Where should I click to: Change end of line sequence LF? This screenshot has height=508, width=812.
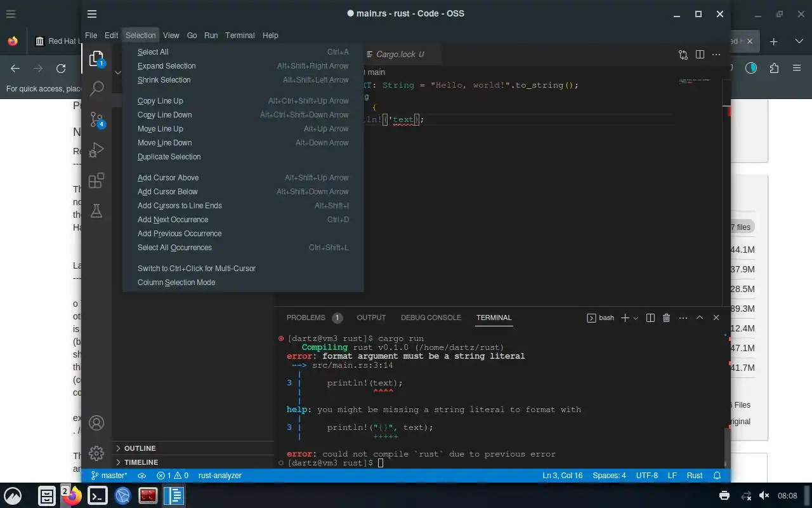click(672, 476)
